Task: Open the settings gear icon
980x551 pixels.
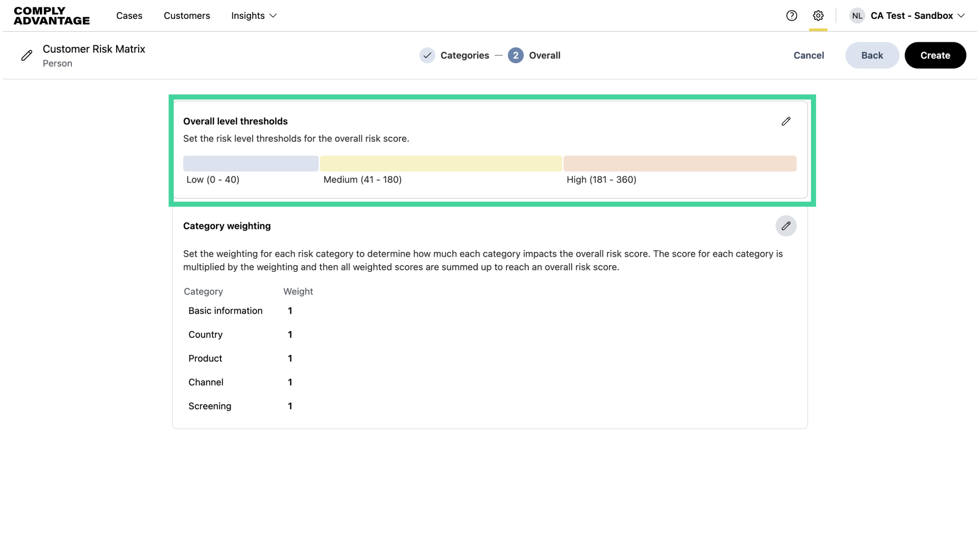Action: click(818, 15)
